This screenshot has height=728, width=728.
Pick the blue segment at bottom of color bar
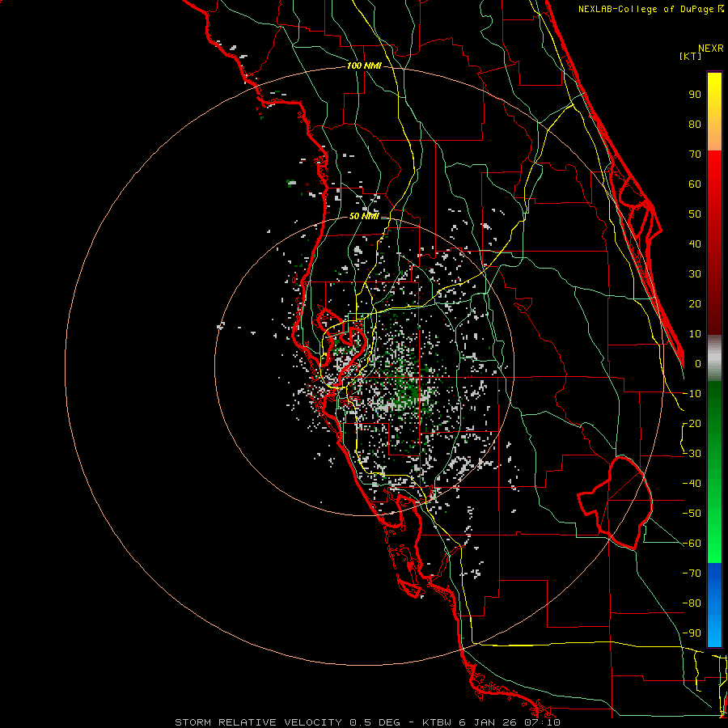(x=714, y=605)
